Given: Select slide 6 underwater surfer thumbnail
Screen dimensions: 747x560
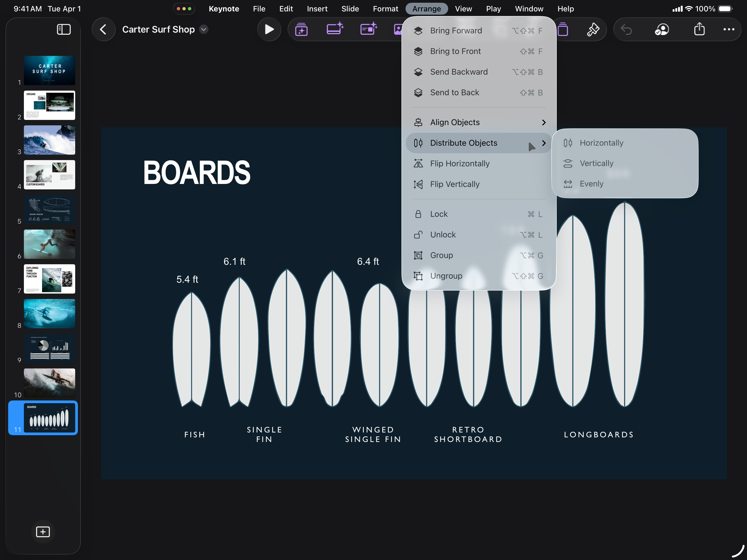Looking at the screenshot, I should [50, 244].
